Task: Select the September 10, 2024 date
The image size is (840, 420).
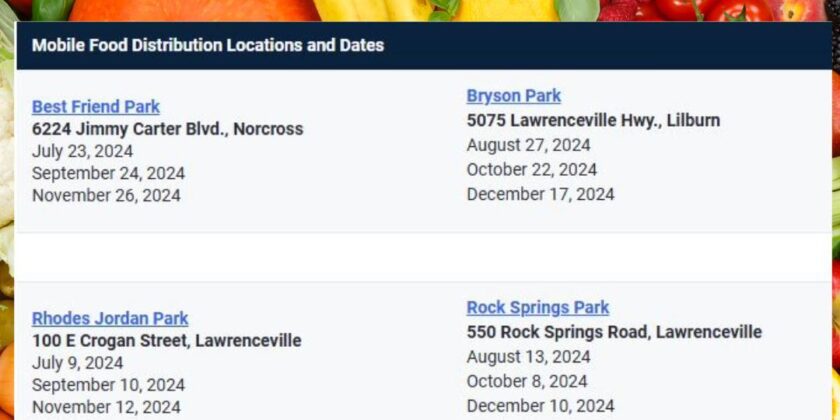Action: 108,385
